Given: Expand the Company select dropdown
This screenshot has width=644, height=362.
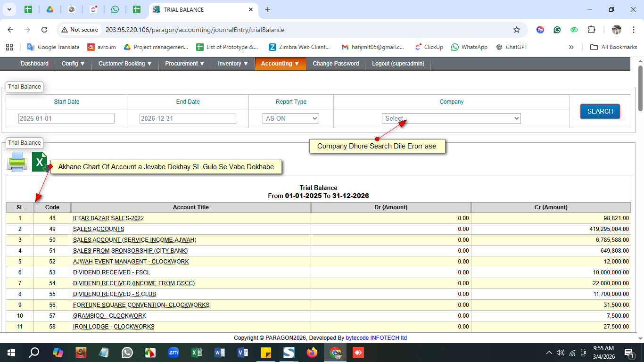Looking at the screenshot, I should coord(451,118).
